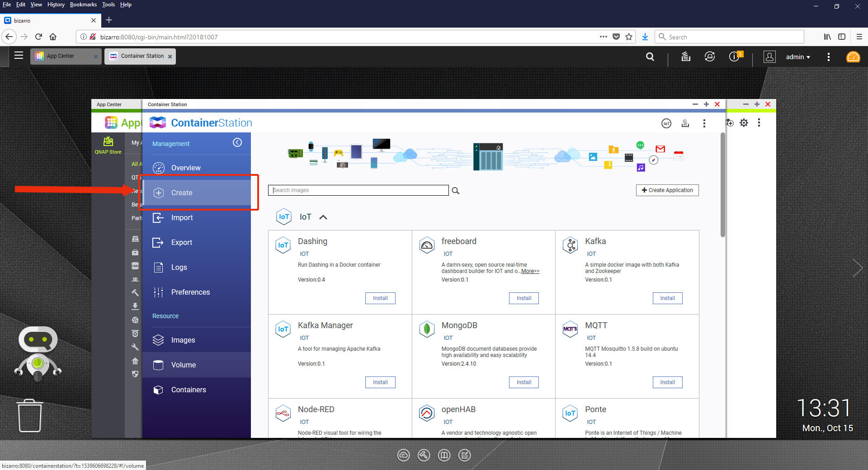The width and height of the screenshot is (868, 470).
Task: Open QTS more options vertical dots
Action: tap(828, 57)
